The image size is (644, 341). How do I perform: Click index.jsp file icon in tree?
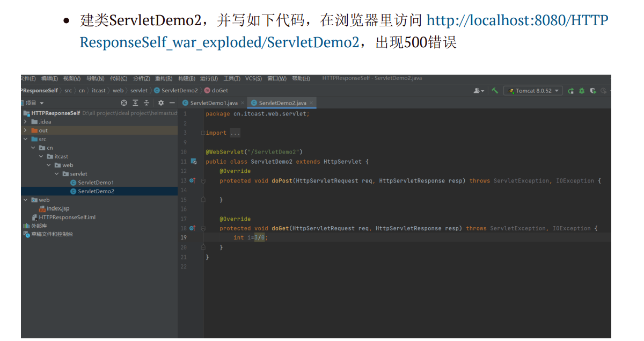click(42, 208)
